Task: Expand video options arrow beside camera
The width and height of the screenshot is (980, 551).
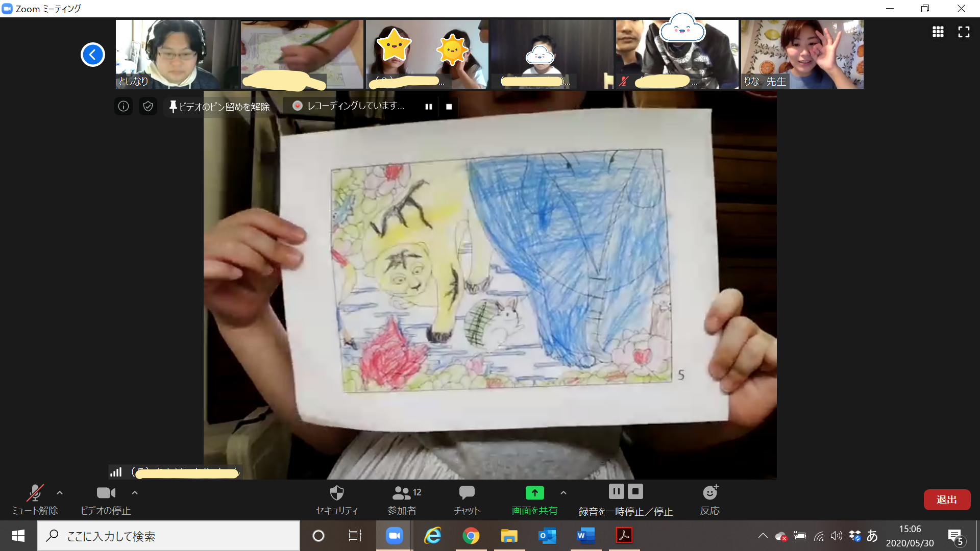Action: (135, 493)
